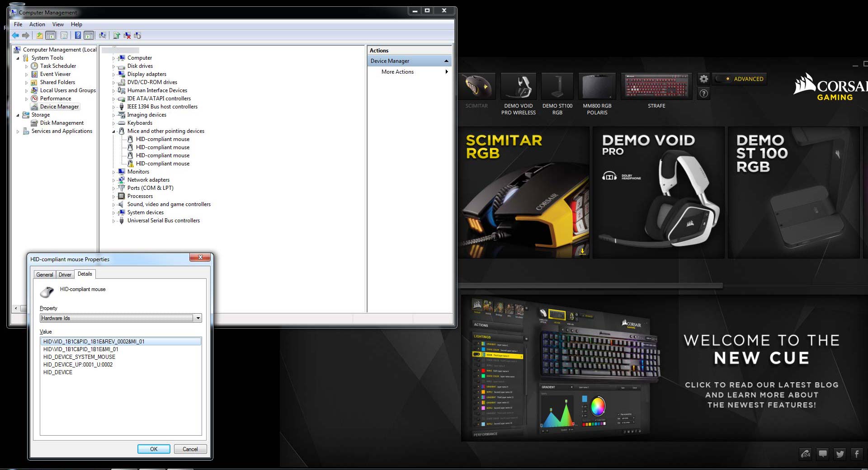Collapse Mice and other pointing devices node
The width and height of the screenshot is (868, 470).
(114, 132)
